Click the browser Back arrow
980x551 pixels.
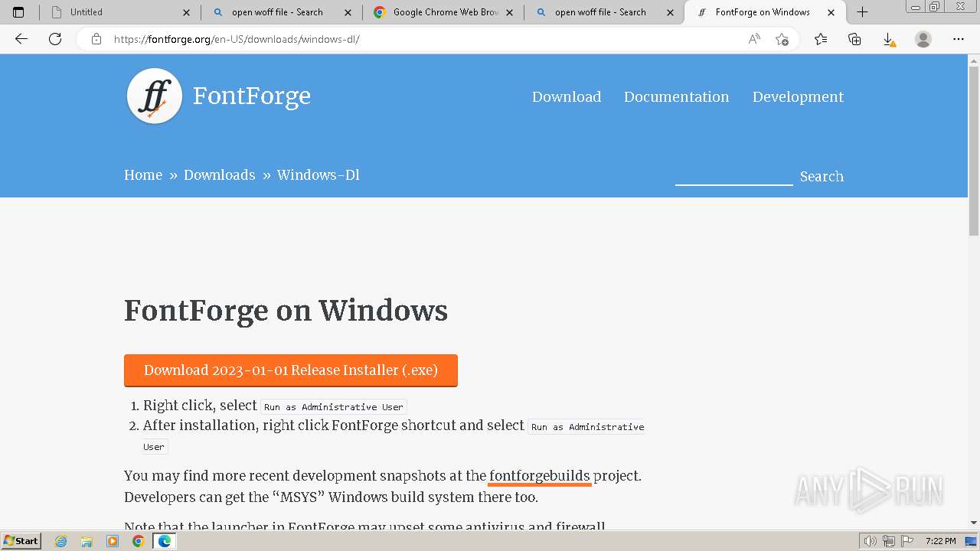(21, 39)
